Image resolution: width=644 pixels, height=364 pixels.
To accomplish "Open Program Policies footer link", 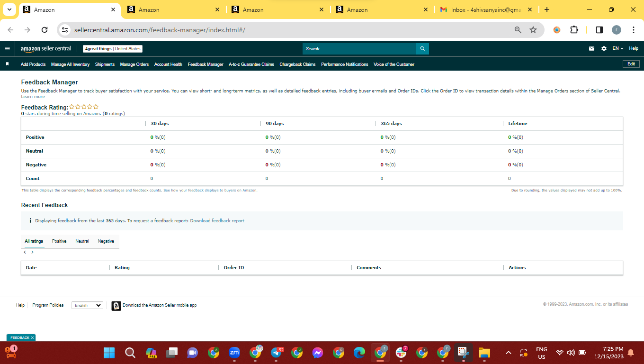I will click(x=48, y=305).
